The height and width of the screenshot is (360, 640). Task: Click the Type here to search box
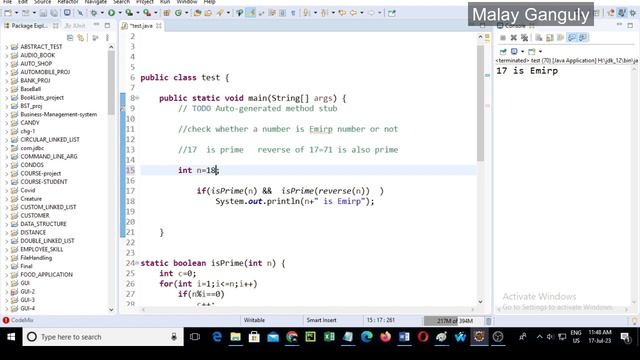click(x=103, y=337)
